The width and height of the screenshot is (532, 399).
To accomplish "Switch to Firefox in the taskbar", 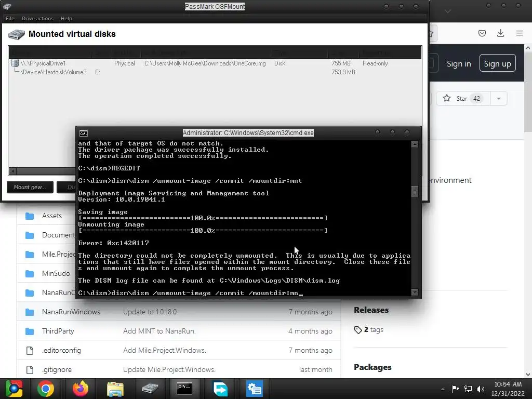I will click(x=81, y=389).
